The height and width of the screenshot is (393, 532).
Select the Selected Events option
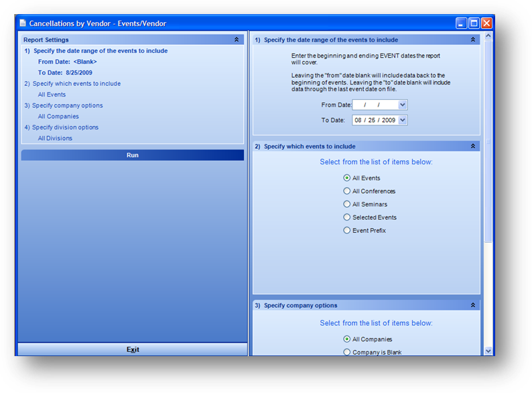tap(347, 217)
